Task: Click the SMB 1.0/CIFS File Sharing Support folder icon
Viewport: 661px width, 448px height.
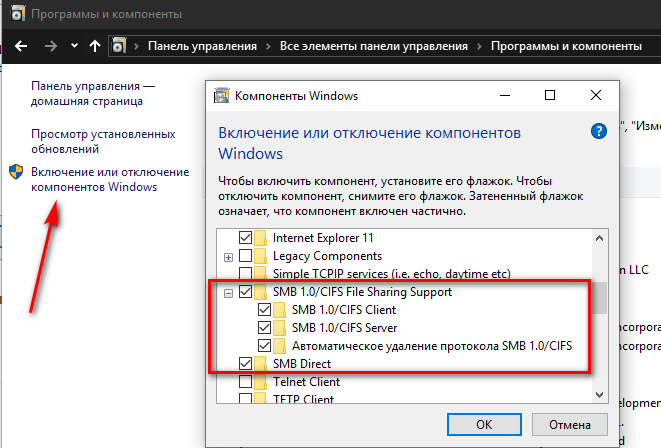Action: click(x=261, y=292)
